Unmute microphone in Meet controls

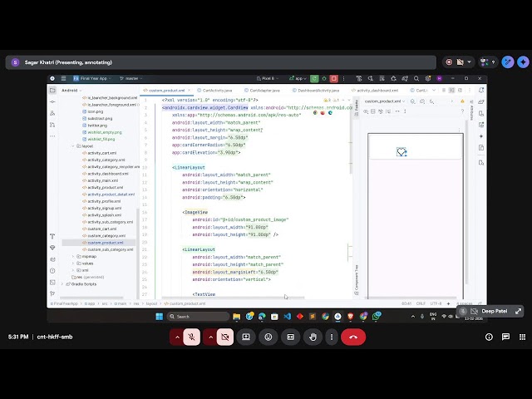pos(192,337)
